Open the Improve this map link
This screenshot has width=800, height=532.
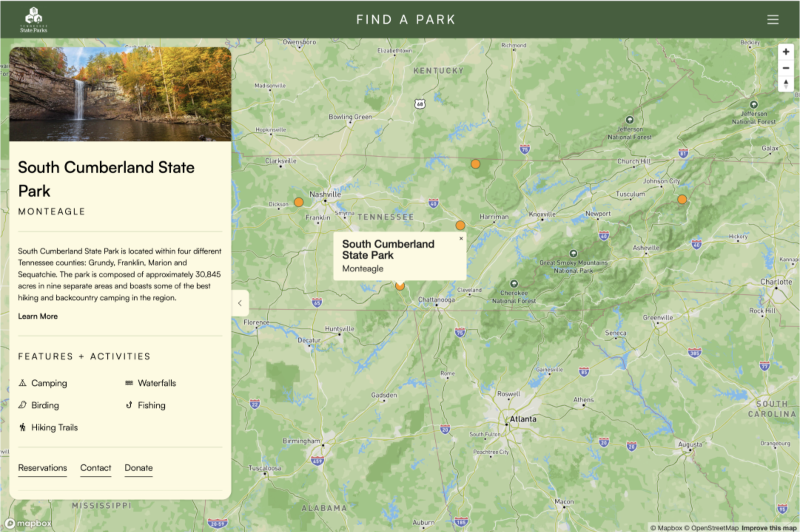pos(769,528)
